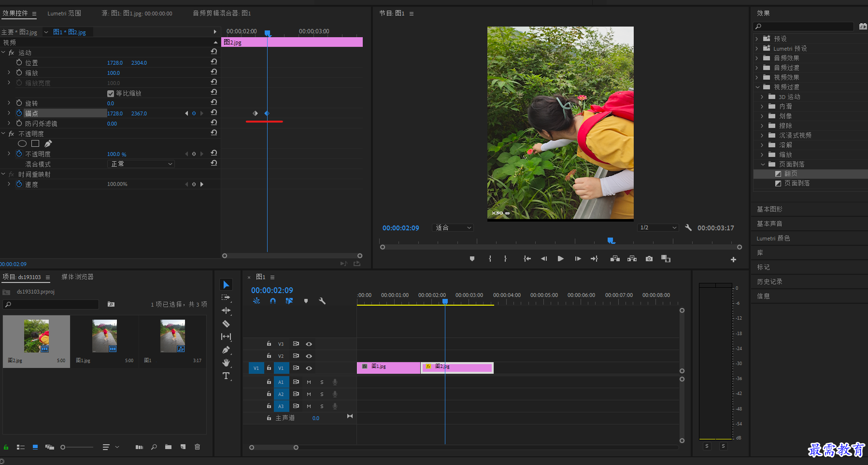The width and height of the screenshot is (868, 465).
Task: Toggle snap magnet in timeline
Action: [x=273, y=301]
